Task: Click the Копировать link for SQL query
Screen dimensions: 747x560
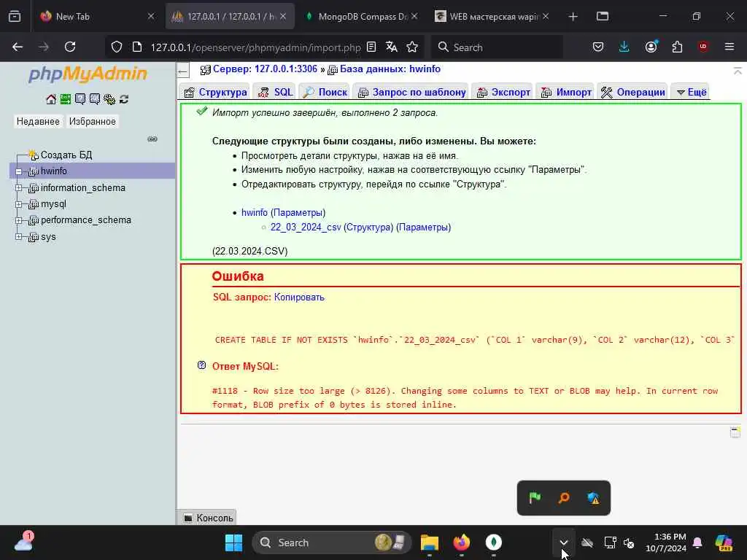Action: coord(299,297)
